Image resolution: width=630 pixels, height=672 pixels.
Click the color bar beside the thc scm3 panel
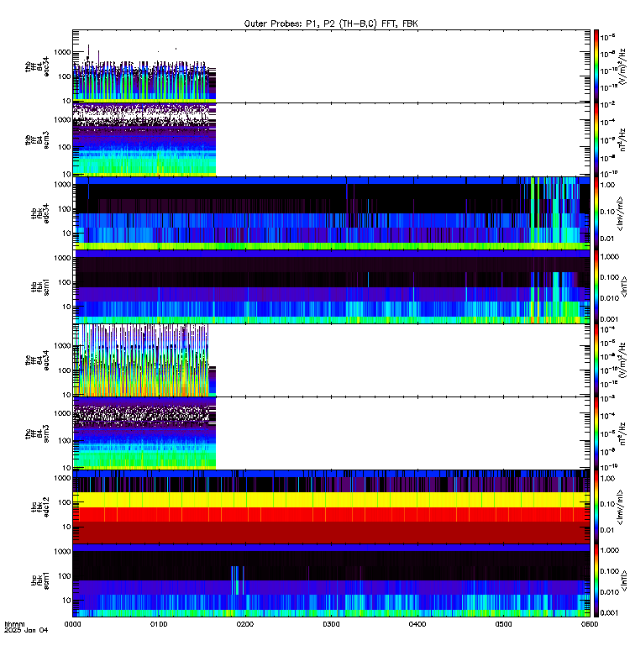coord(596,433)
